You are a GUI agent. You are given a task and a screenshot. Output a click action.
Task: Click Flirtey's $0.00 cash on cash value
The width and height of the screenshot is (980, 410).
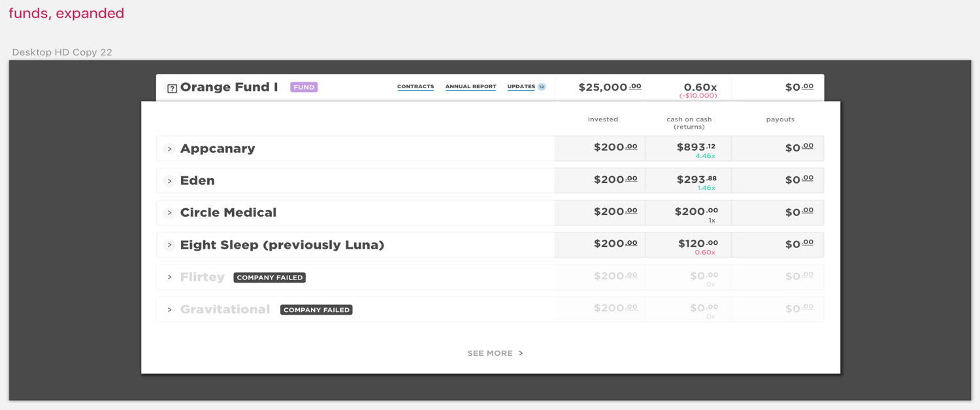pos(704,276)
